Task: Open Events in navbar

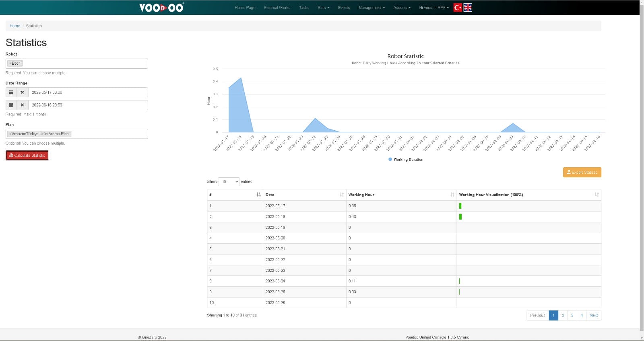Action: (344, 8)
